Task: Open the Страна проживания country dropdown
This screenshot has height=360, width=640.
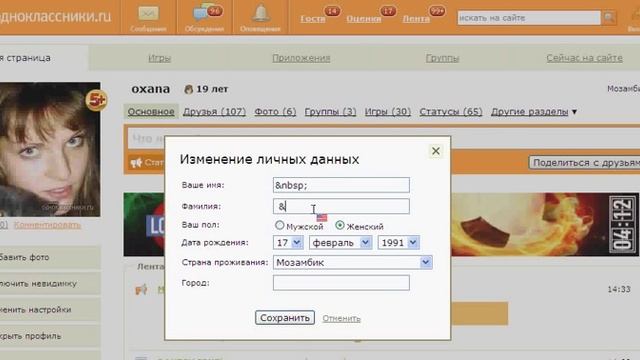Action: pos(353,262)
